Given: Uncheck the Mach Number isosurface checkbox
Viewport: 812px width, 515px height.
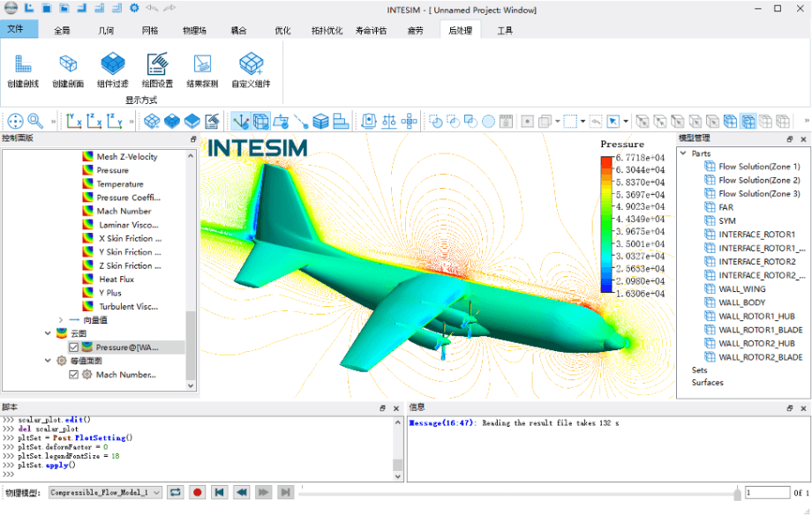Looking at the screenshot, I should point(74,375).
